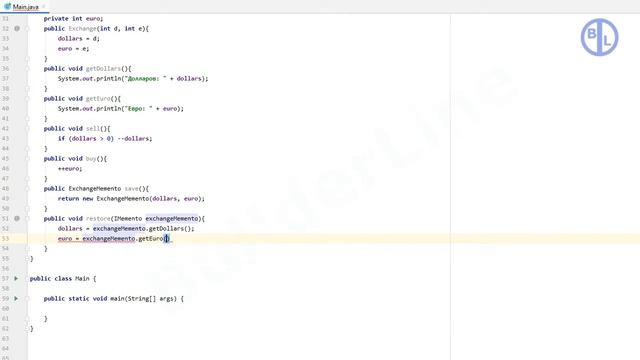The image size is (640, 360).
Task: Select the Main.java editor tab
Action: coord(24,7)
